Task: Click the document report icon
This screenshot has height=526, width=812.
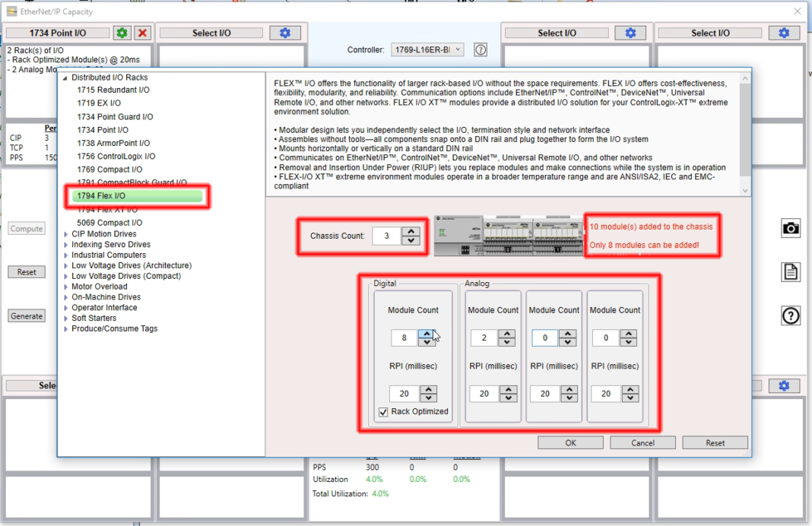Action: click(791, 272)
